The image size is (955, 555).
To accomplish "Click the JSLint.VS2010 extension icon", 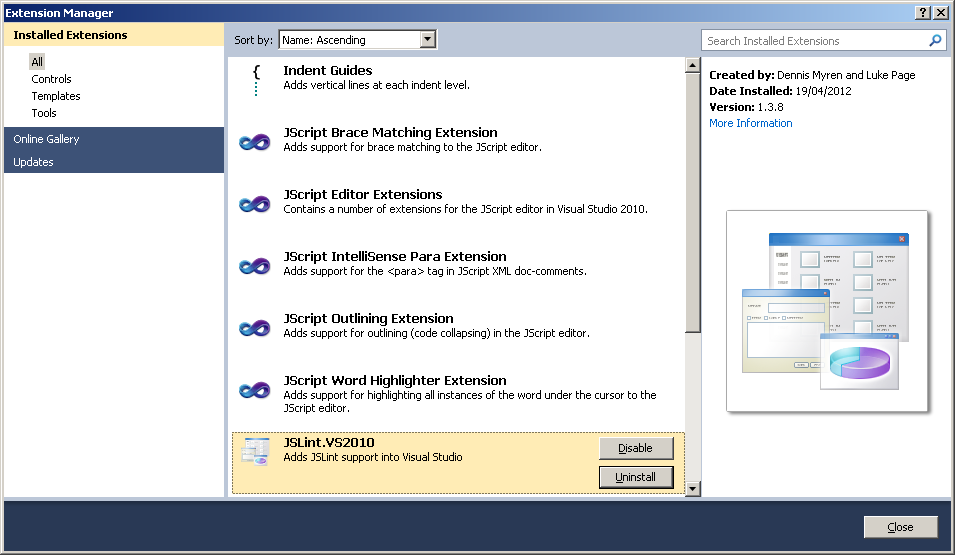I will [x=255, y=452].
